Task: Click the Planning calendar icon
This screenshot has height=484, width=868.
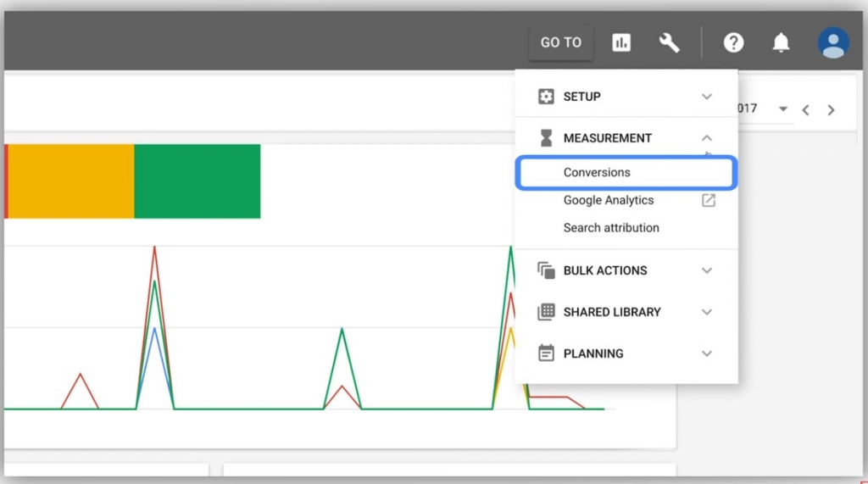Action: pyautogui.click(x=546, y=353)
